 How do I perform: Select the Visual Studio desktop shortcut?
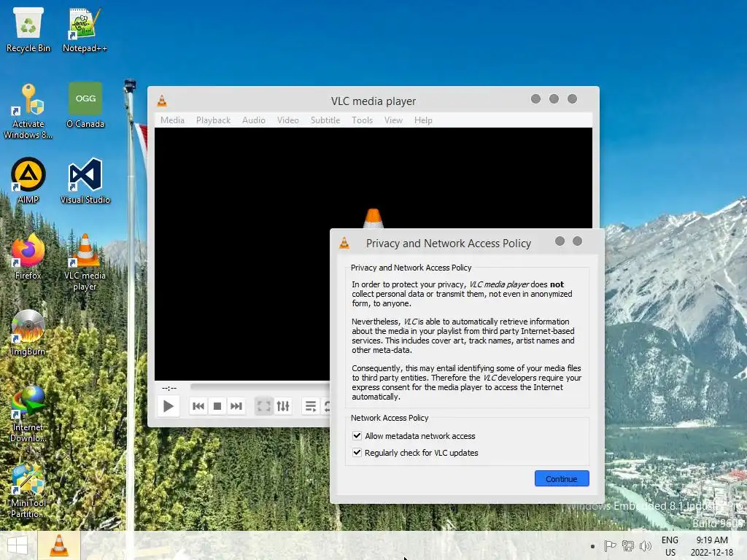click(x=85, y=182)
